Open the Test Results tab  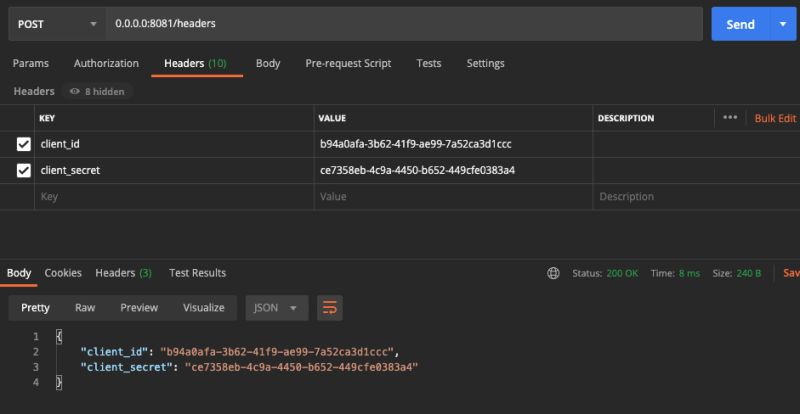[197, 273]
